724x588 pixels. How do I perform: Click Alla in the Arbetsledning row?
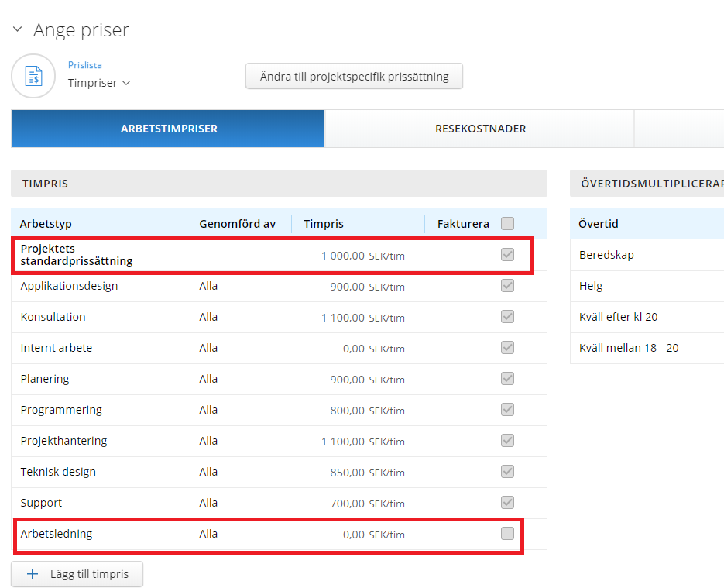click(208, 534)
